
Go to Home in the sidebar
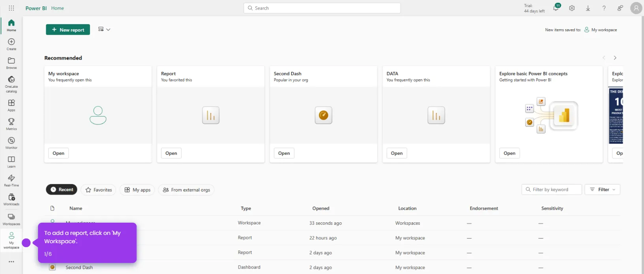point(11,25)
